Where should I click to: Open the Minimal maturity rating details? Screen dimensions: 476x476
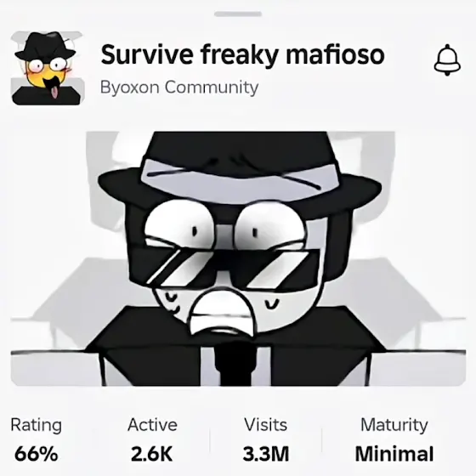coord(394,454)
